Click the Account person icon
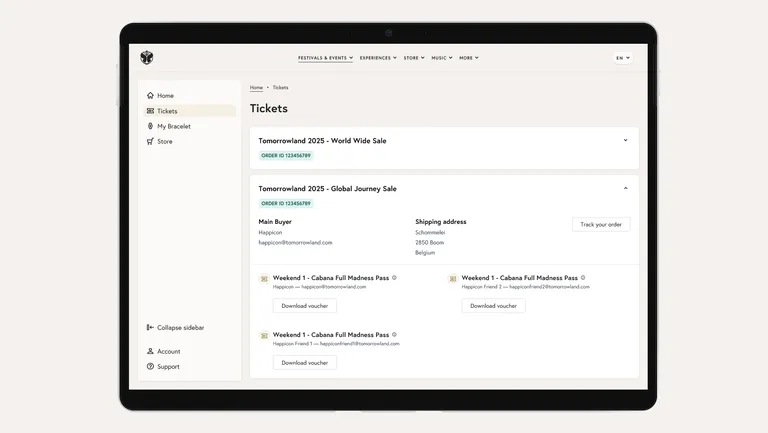This screenshot has width=768, height=433. (x=150, y=351)
